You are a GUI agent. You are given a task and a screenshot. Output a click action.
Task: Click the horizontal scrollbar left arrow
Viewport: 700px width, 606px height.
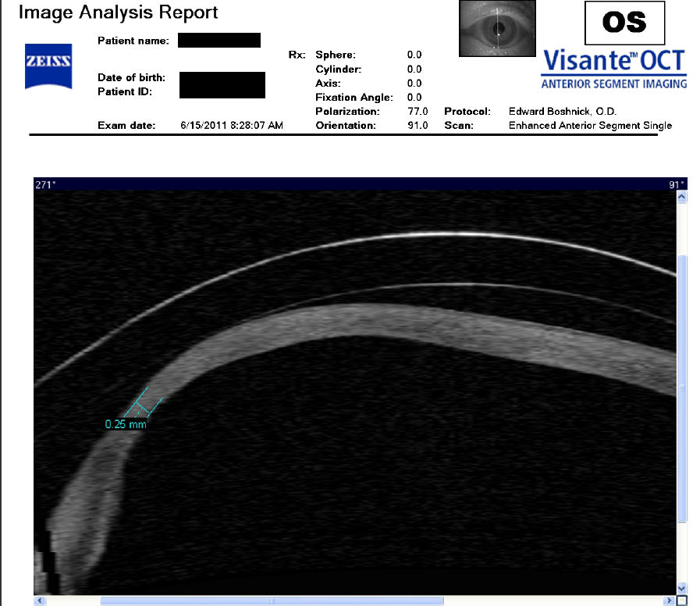(x=40, y=601)
